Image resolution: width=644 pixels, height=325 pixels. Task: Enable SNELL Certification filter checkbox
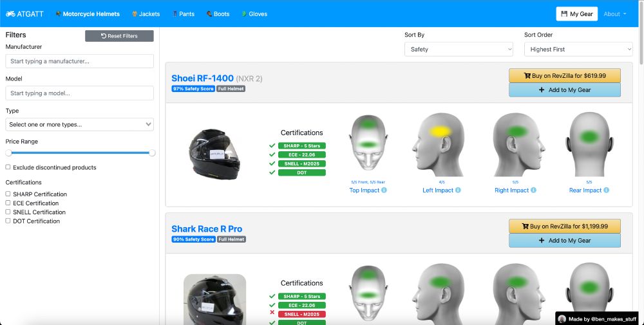(x=8, y=212)
